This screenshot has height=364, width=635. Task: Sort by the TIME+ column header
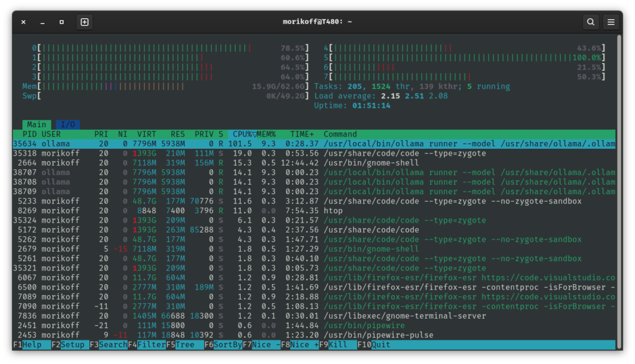click(302, 134)
